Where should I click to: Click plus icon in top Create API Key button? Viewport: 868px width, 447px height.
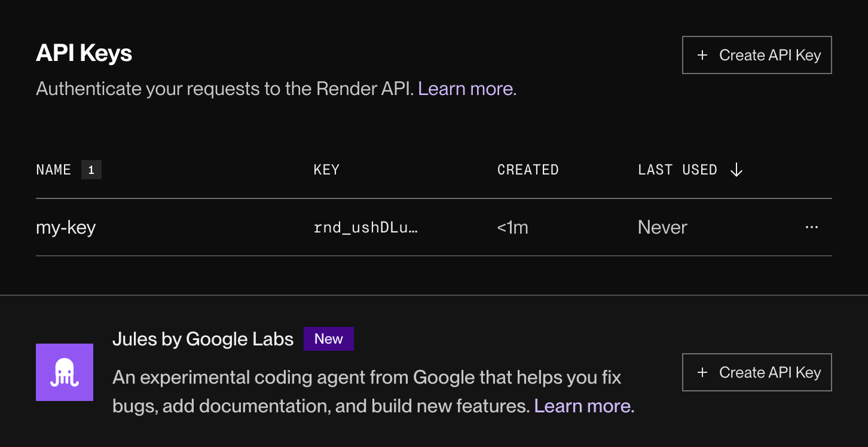coord(702,55)
